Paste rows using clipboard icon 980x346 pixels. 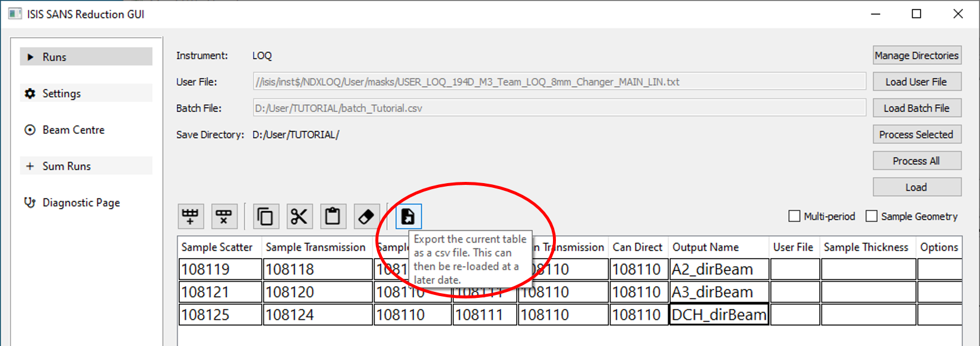[x=333, y=216]
